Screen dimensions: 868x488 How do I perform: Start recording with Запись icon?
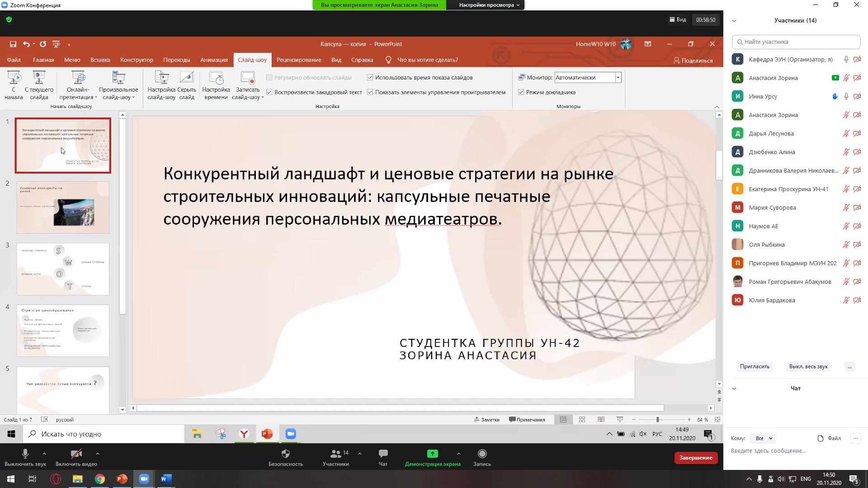482,453
